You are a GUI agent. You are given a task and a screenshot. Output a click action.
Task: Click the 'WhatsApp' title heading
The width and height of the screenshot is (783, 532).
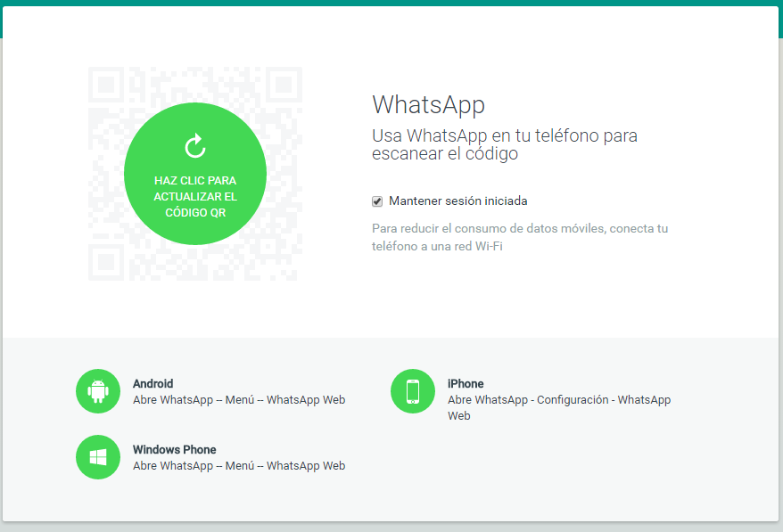click(428, 104)
